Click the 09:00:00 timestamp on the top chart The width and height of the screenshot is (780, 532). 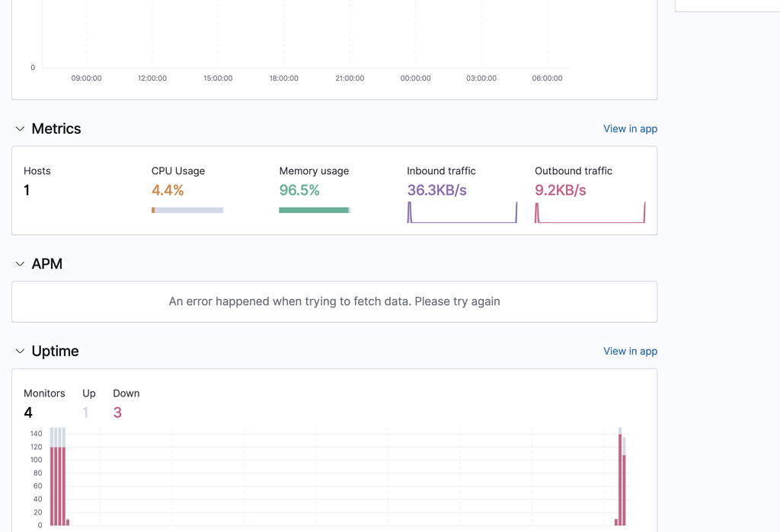coord(85,78)
